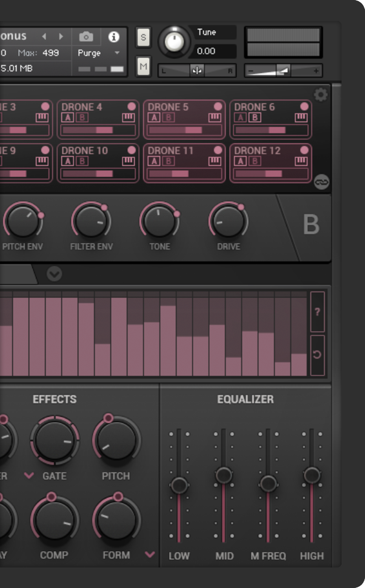Open the keyboard icon on Drone 10
The width and height of the screenshot is (365, 588).
point(128,161)
